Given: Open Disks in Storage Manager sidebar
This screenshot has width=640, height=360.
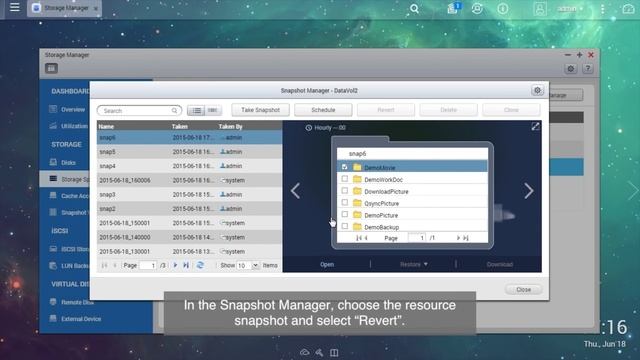Looking at the screenshot, I should tap(63, 162).
